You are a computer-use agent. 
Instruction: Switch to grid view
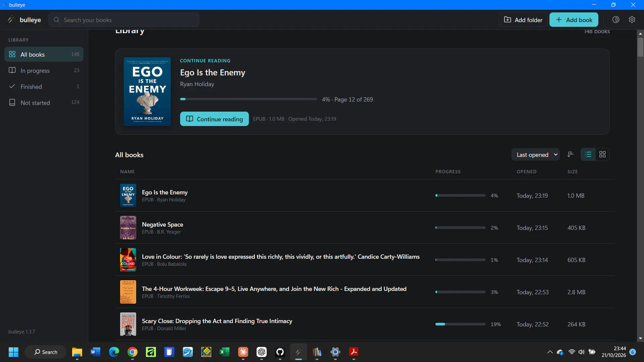[x=602, y=154]
